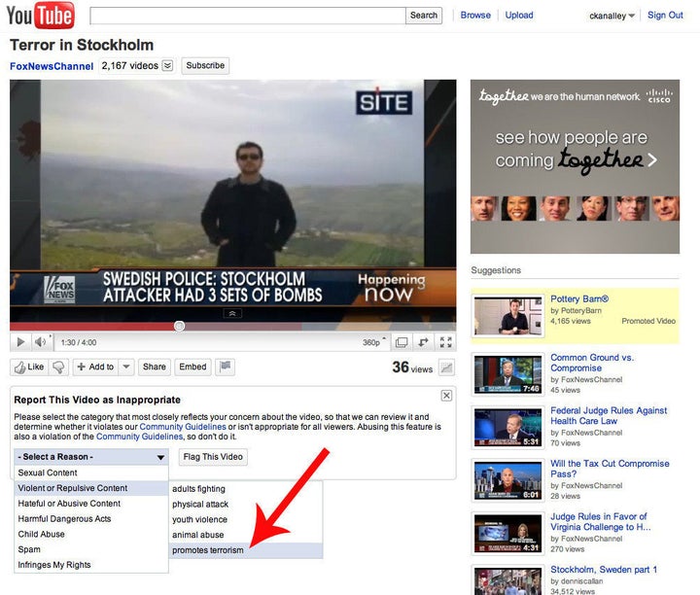Open the 360p quality menu

pyautogui.click(x=373, y=342)
